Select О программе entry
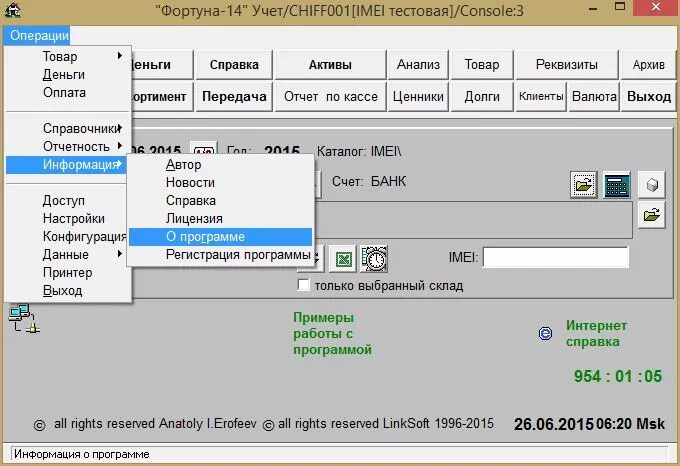Viewport: 680px width, 466px height. (x=220, y=237)
